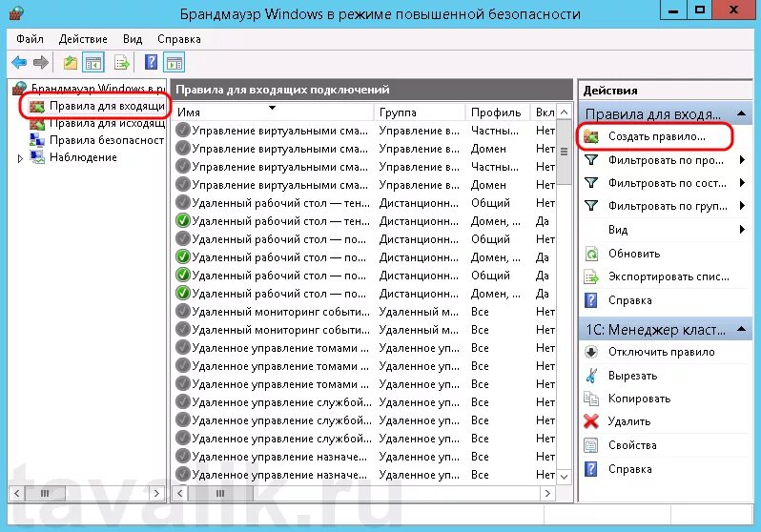Viewport: 761px width, 532px height.
Task: Collapse the Правила для входящих actions section
Action: (x=741, y=113)
